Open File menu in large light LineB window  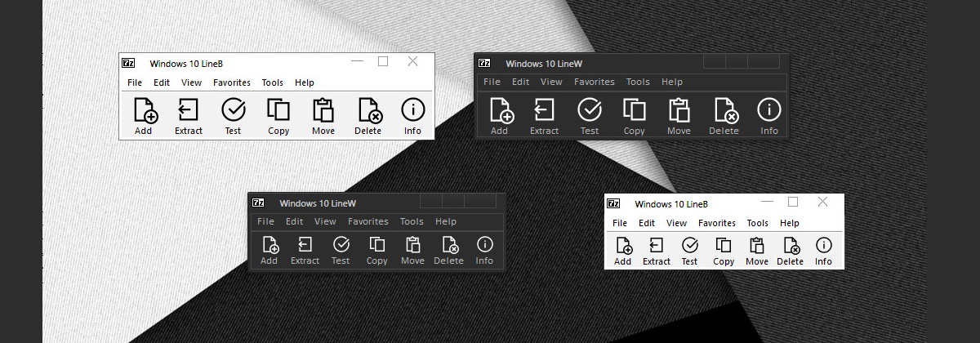click(x=135, y=82)
